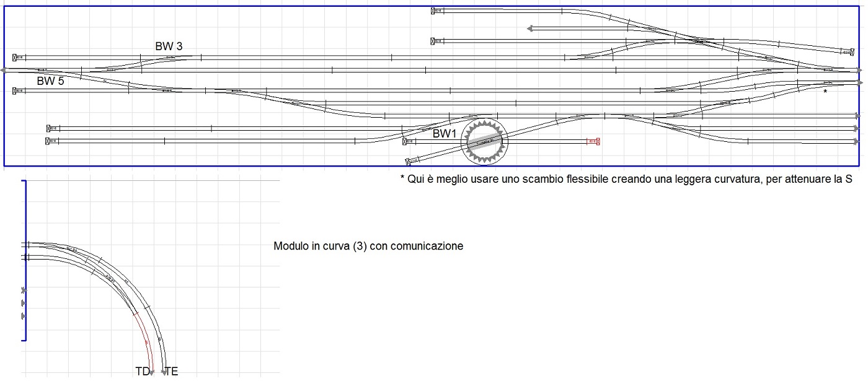
Task: Click the buffer stop at top-most siding's left end
Action: [432, 11]
